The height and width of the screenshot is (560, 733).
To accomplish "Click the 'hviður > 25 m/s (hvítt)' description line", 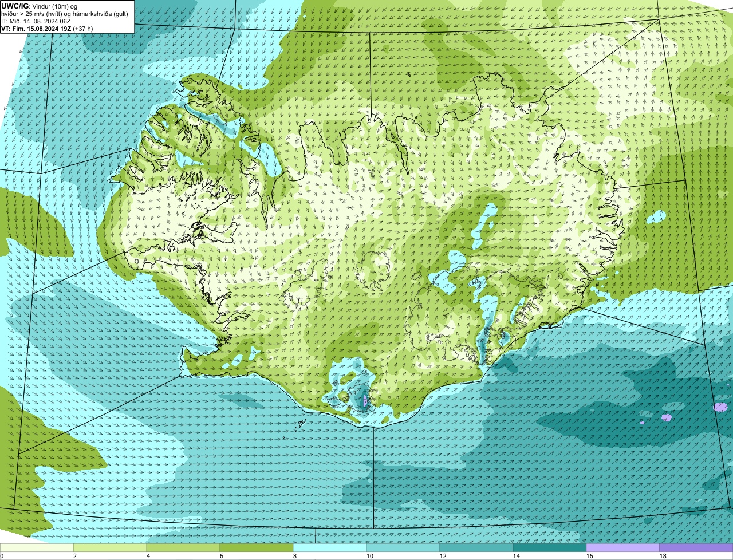I will tap(66, 14).
